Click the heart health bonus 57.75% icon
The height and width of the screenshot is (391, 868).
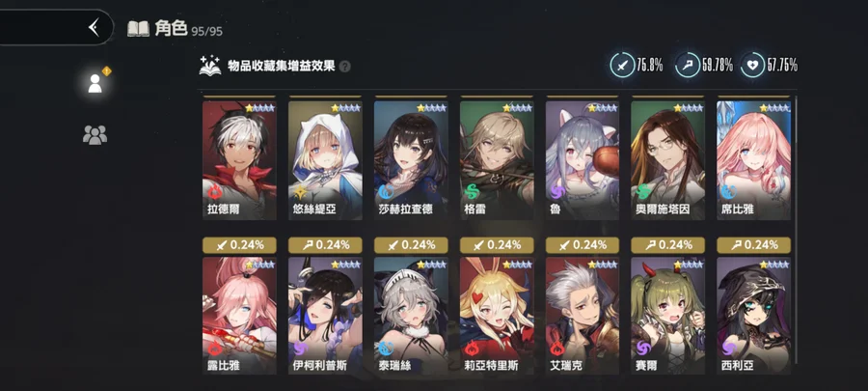tap(752, 66)
